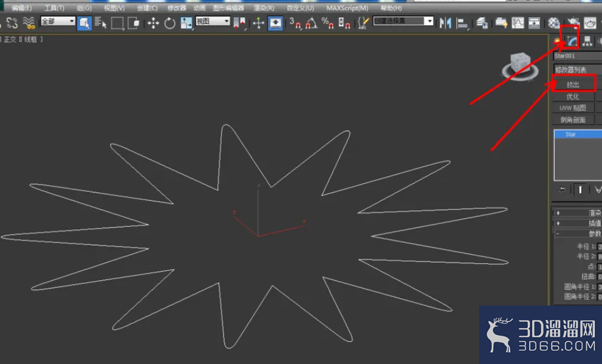Click the Unlink Selection icon
The height and width of the screenshot is (364, 602).
point(12,23)
